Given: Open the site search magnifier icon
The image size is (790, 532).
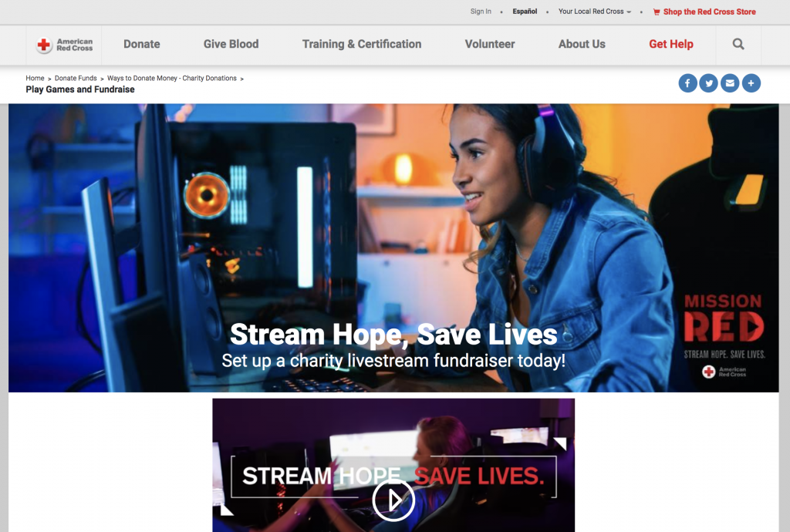Looking at the screenshot, I should [x=738, y=44].
